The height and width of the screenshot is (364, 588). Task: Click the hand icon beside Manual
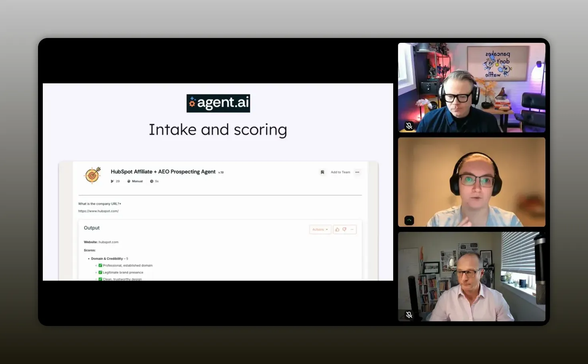pos(129,181)
